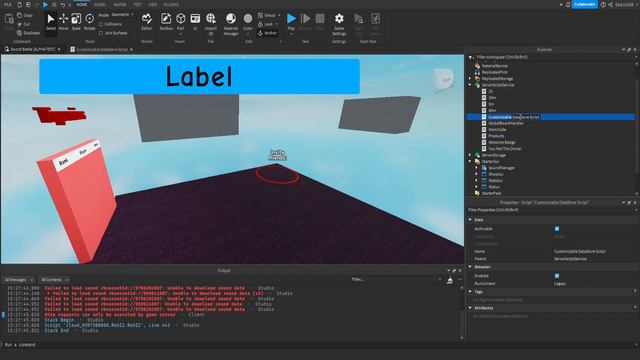Viewport: 640px width, 360px height.
Task: Collapse the Attributes properties section
Action: click(x=470, y=308)
